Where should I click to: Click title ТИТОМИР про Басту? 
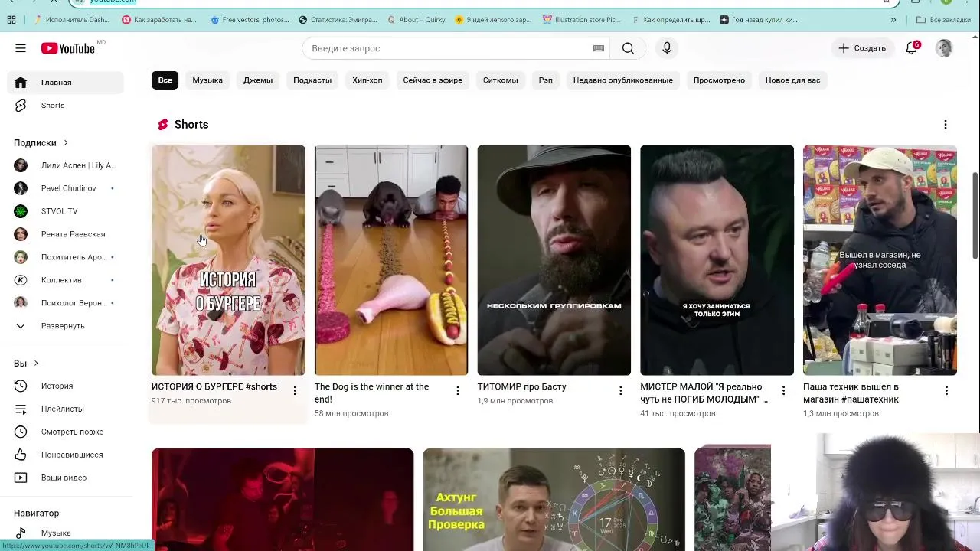coord(522,387)
